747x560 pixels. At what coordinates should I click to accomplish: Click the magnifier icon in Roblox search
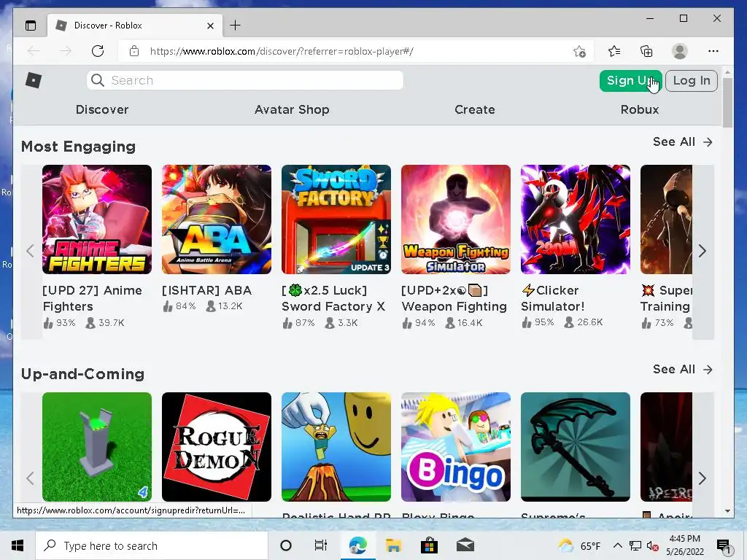97,80
